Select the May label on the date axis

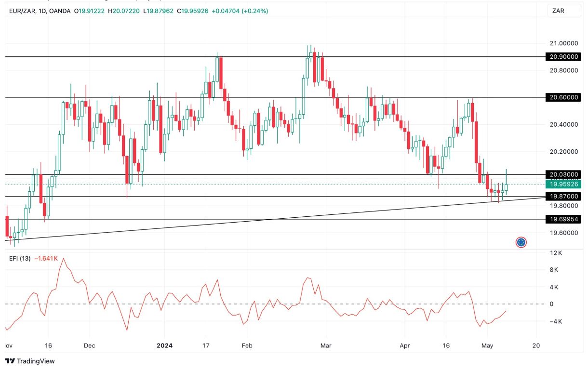pos(487,345)
